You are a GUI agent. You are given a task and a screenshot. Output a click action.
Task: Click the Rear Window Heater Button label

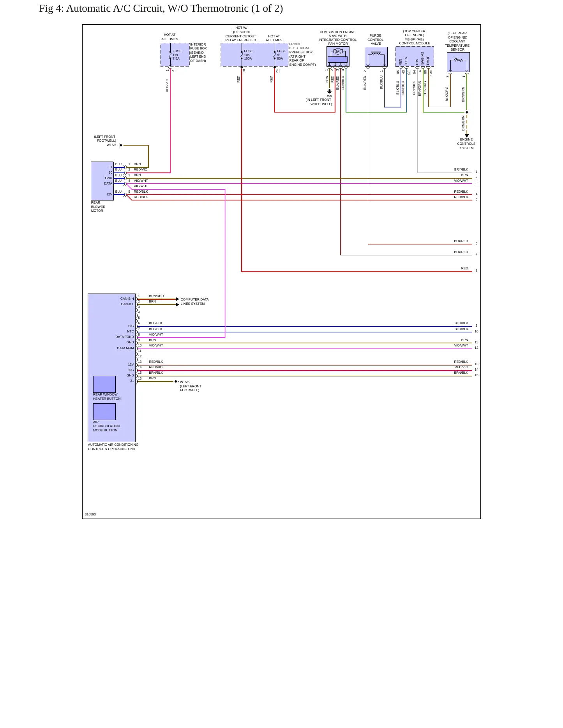click(x=107, y=397)
